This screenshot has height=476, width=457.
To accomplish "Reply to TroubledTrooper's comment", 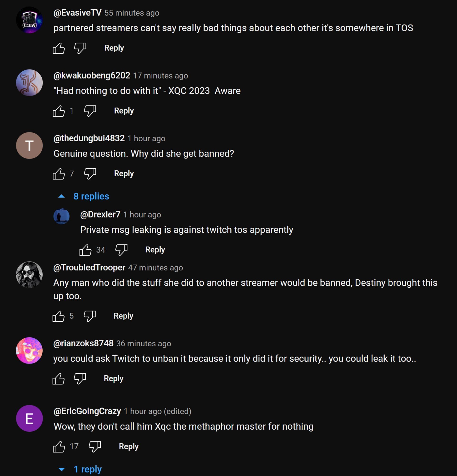I will click(x=123, y=316).
